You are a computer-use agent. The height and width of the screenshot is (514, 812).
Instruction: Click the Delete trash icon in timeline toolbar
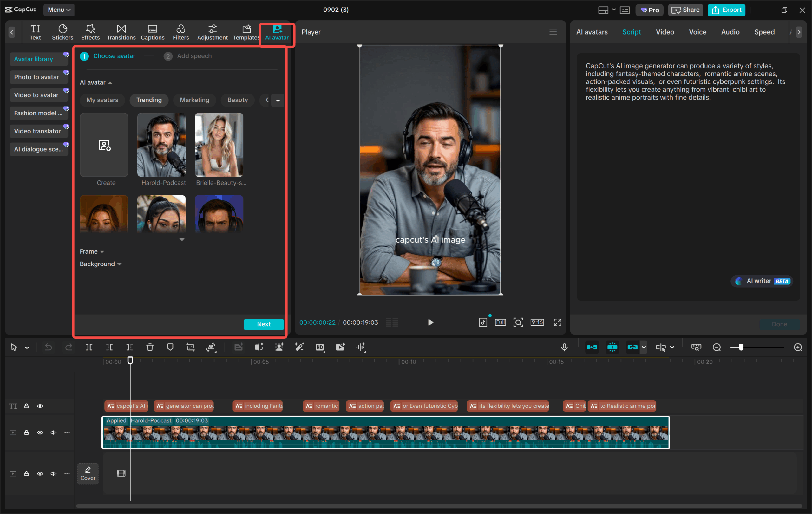[x=150, y=347]
